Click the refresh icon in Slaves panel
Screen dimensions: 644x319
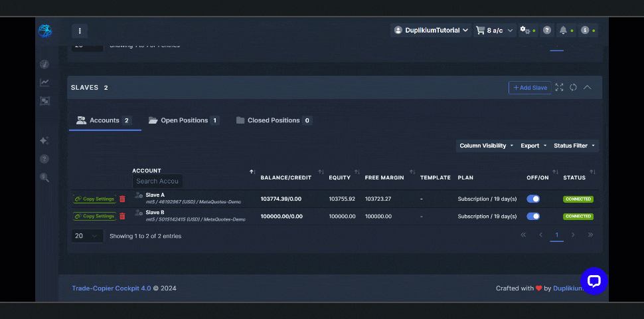(x=573, y=88)
